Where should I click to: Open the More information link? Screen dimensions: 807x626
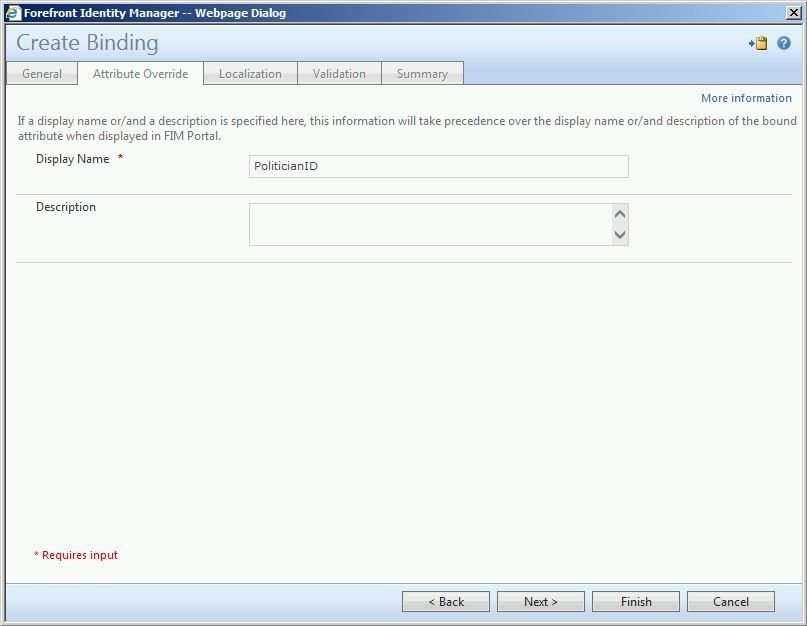(x=746, y=98)
